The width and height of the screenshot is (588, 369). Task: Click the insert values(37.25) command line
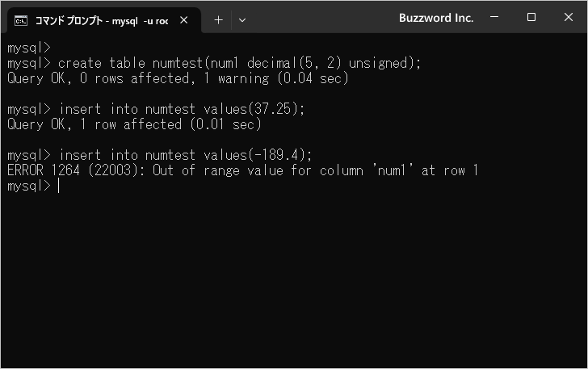[x=156, y=109]
